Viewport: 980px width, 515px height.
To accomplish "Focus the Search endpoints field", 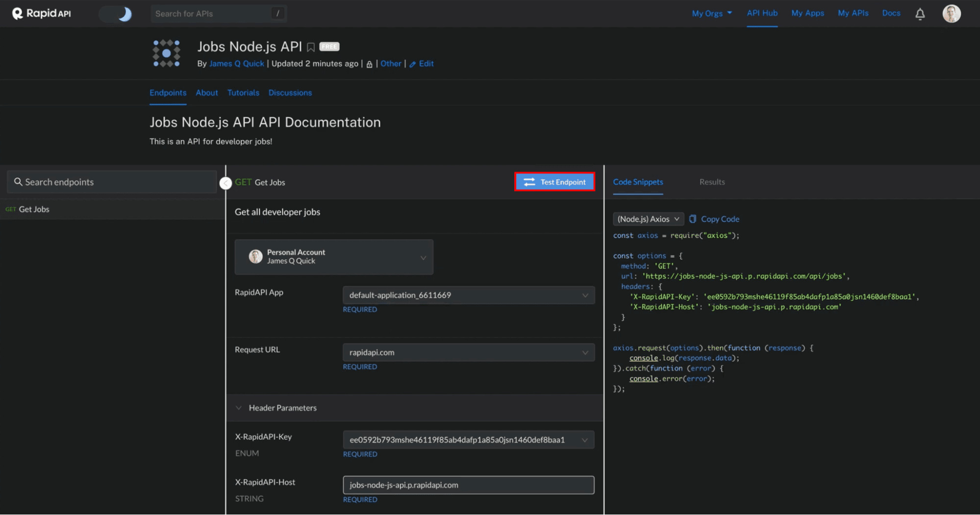I will (x=112, y=182).
